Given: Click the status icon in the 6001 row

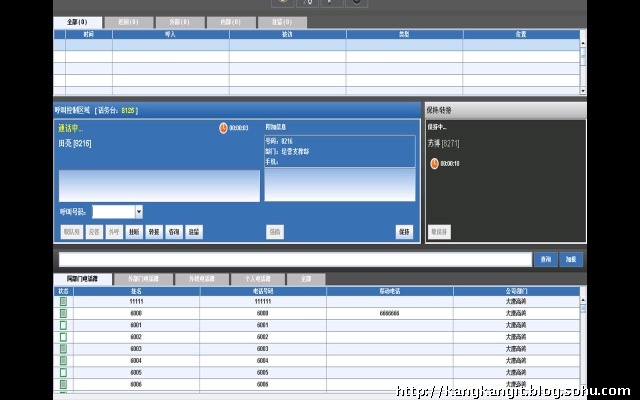Looking at the screenshot, I should pyautogui.click(x=62, y=325).
